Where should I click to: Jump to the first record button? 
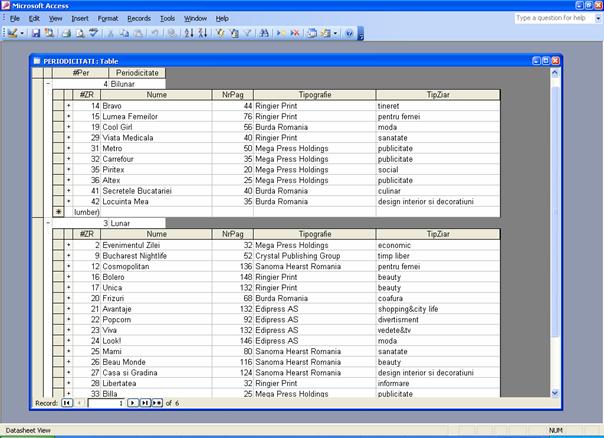(x=66, y=402)
